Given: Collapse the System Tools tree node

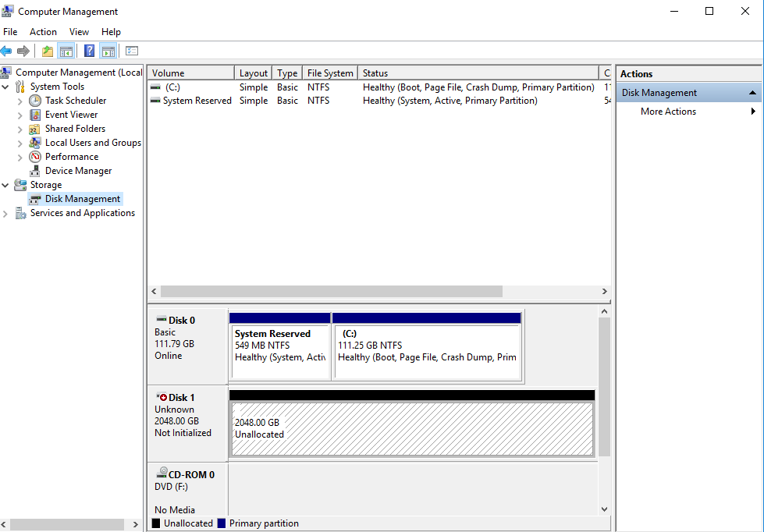Looking at the screenshot, I should pyautogui.click(x=5, y=87).
